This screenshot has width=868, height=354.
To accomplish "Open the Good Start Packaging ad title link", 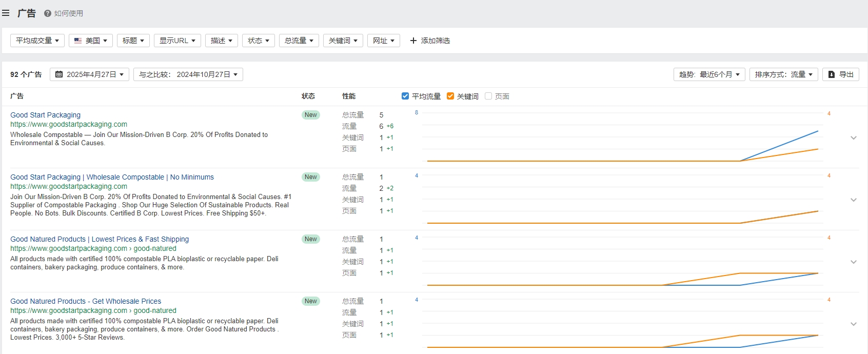I will [45, 115].
